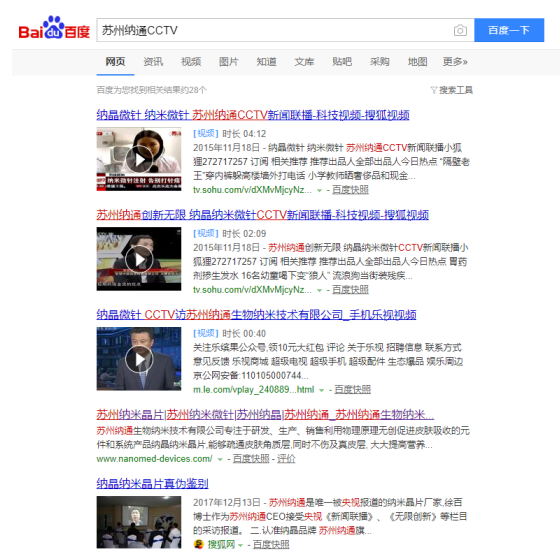Click the 评价 link
This screenshot has height=560, width=560.
click(286, 459)
